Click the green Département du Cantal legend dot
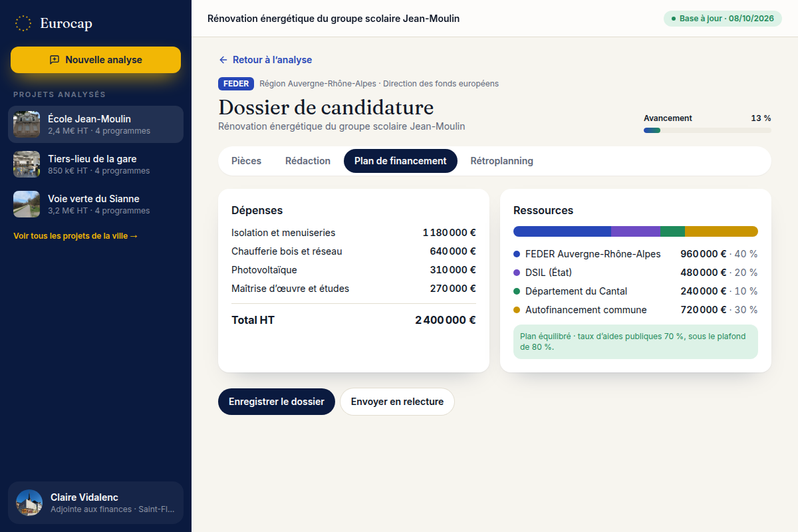The image size is (798, 532). click(517, 291)
